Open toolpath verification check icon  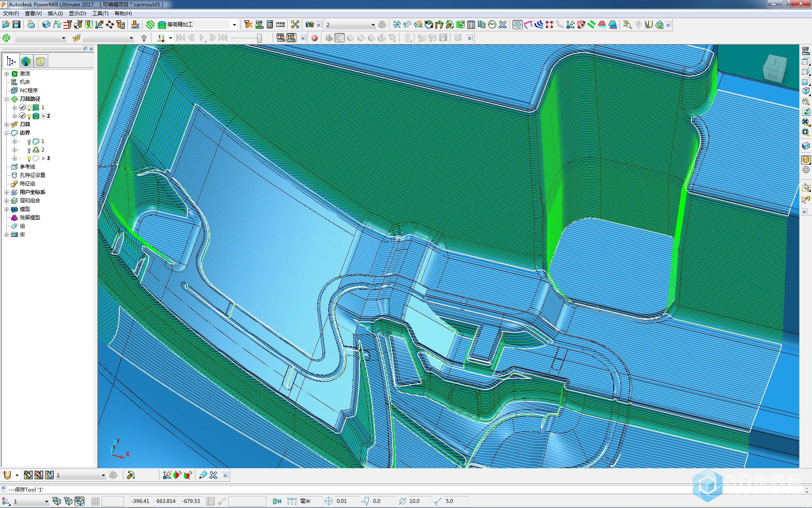(x=259, y=25)
